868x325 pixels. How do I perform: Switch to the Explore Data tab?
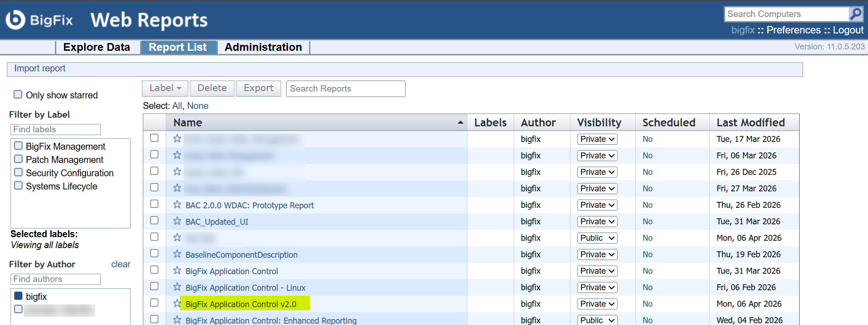click(97, 47)
